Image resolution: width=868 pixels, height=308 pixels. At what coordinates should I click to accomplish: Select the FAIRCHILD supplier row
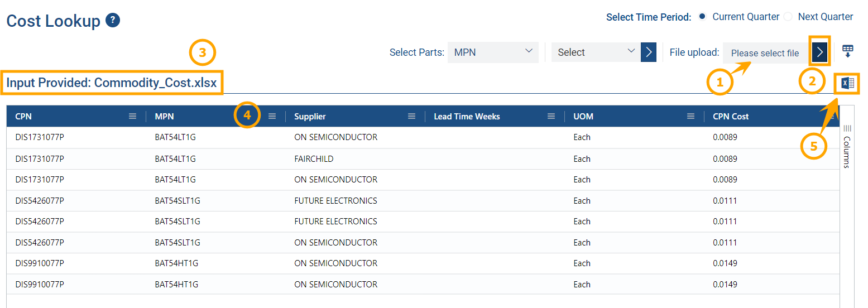click(314, 159)
